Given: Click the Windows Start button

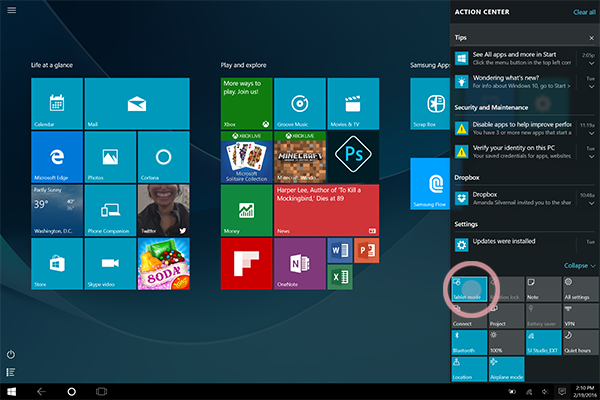Looking at the screenshot, I should (11, 392).
